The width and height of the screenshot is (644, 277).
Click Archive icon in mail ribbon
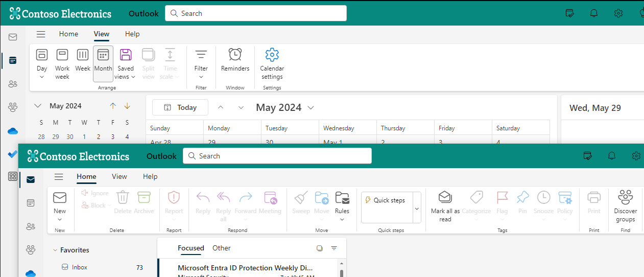[144, 202]
